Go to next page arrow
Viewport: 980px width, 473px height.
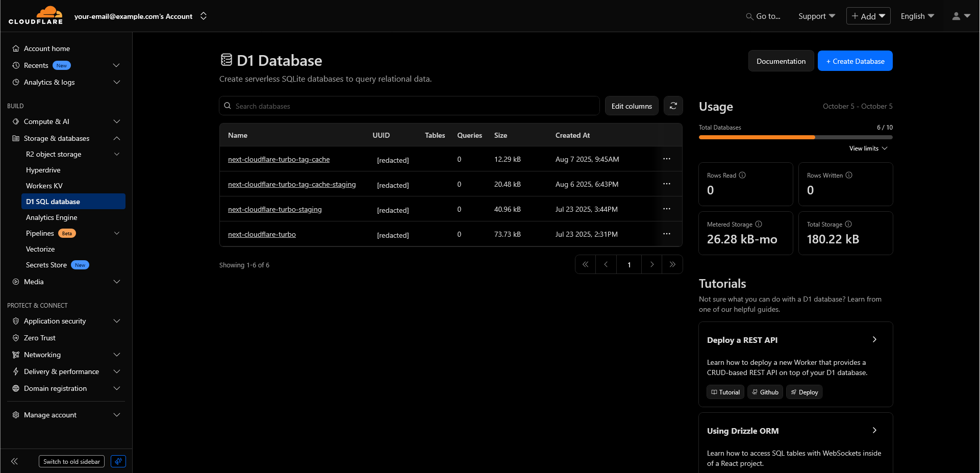point(651,264)
